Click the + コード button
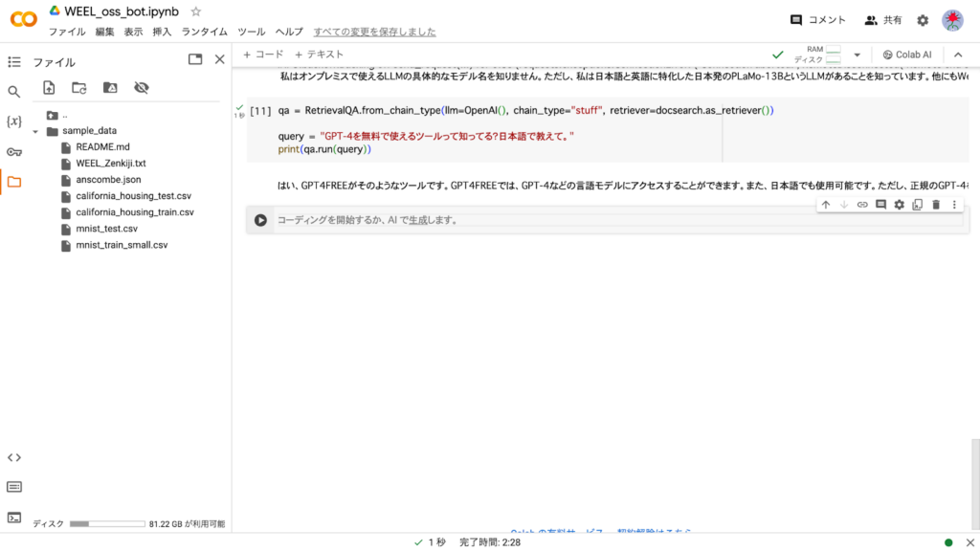Image resolution: width=980 pixels, height=552 pixels. pyautogui.click(x=263, y=55)
